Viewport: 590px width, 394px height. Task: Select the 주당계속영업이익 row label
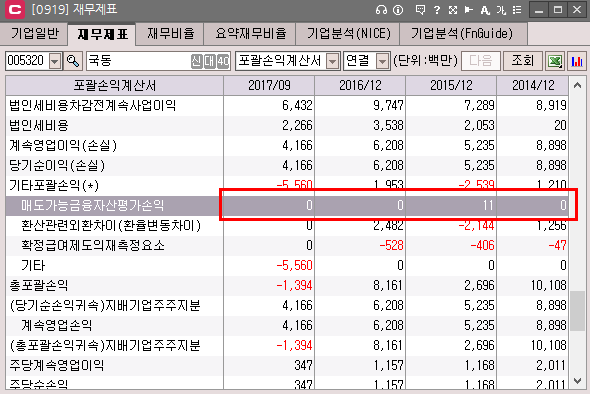pos(56,365)
